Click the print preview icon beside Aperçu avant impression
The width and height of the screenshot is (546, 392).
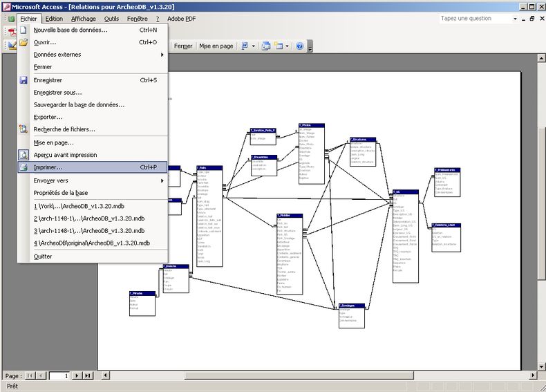click(23, 155)
